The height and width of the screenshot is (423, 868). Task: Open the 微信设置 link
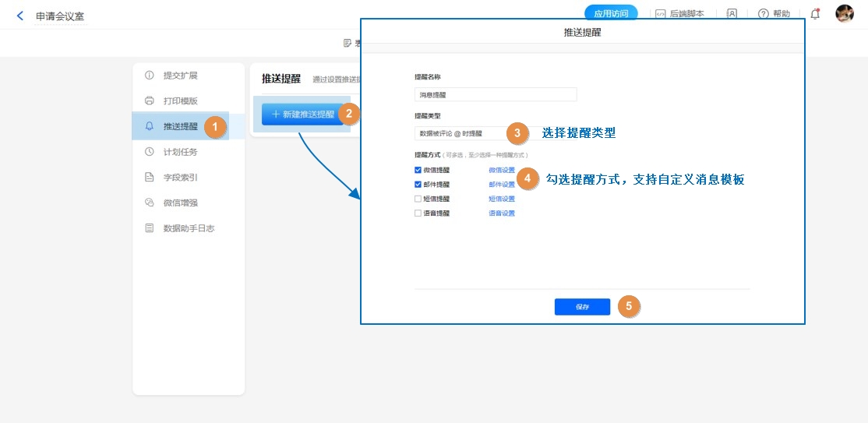click(x=502, y=170)
